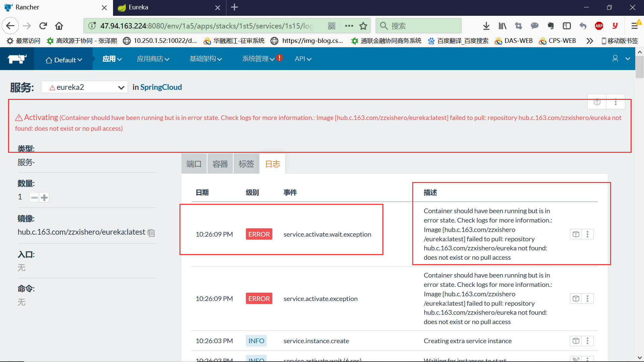Open a new browser tab
This screenshot has height=362, width=644.
click(234, 7)
